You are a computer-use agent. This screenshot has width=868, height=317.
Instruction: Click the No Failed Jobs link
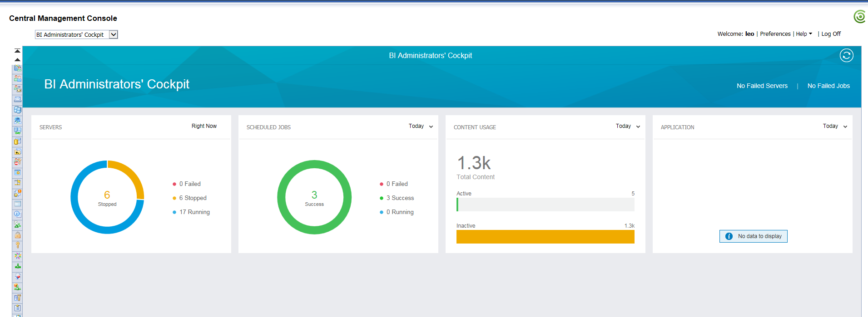pos(828,86)
